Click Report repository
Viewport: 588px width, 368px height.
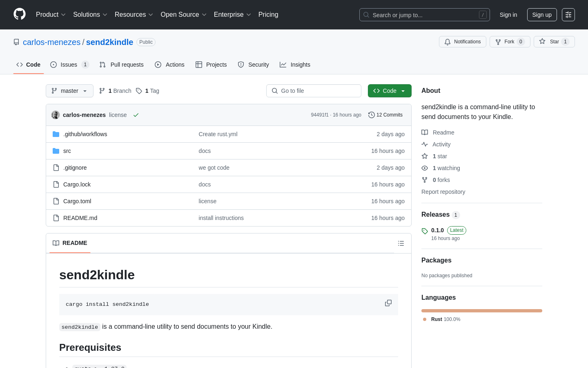pyautogui.click(x=443, y=192)
